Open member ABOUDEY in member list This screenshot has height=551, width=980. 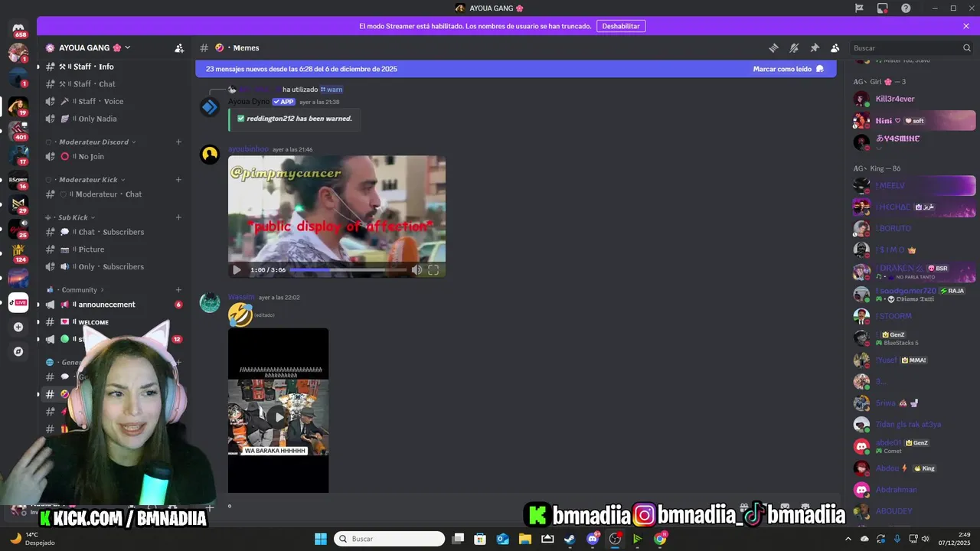pyautogui.click(x=914, y=511)
